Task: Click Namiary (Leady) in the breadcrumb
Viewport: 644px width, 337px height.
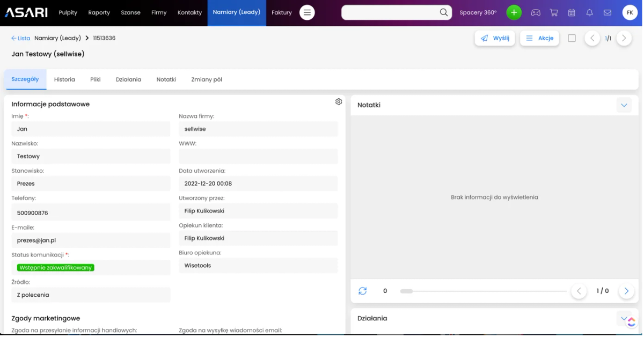Action: click(57, 38)
